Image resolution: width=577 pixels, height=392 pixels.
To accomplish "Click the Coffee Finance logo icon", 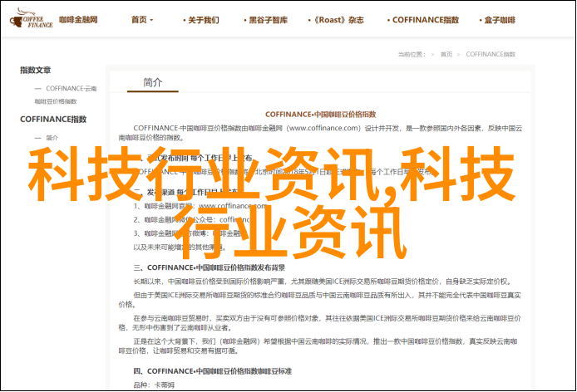I will tap(32, 18).
